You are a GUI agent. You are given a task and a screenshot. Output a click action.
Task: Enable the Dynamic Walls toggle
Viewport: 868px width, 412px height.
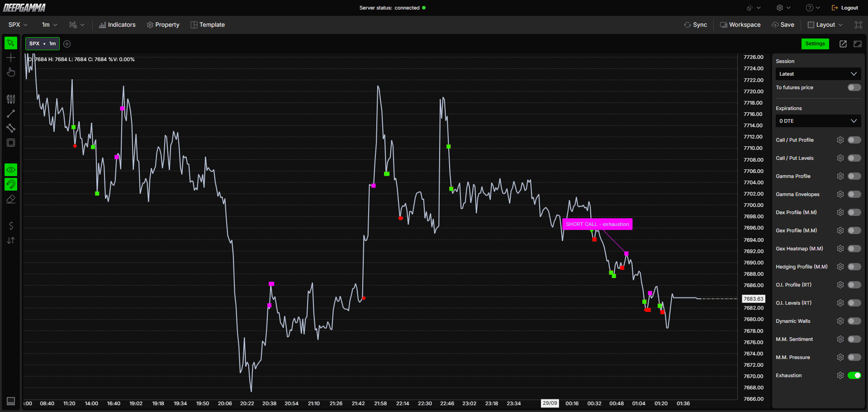854,321
